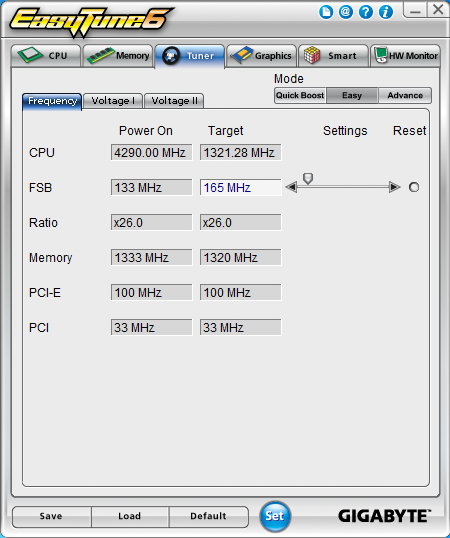Switch to Advance mode
Screen dimensions: 450x538
(x=405, y=95)
